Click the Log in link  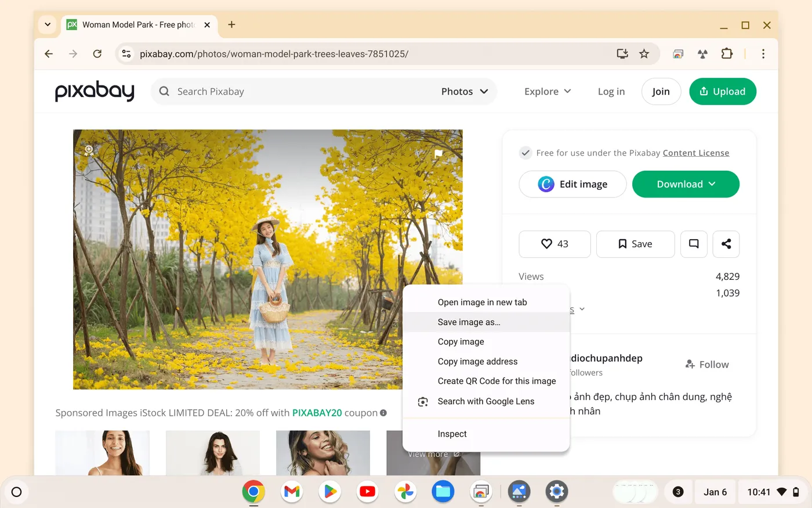tap(611, 91)
